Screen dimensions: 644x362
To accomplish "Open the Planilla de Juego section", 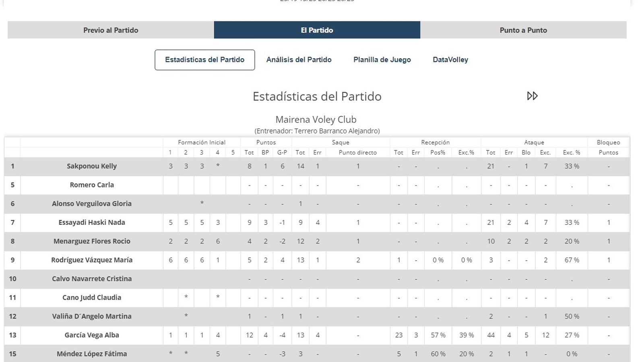I will tap(382, 60).
